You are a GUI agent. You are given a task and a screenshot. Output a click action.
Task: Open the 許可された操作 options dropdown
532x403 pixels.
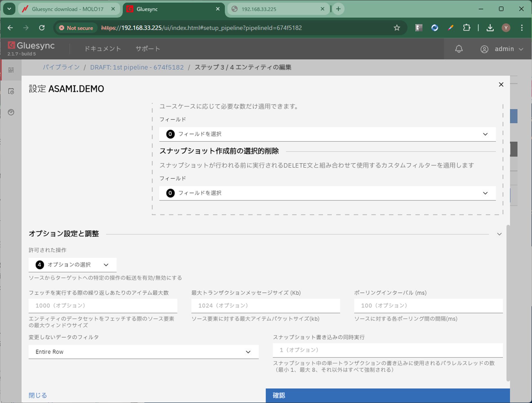pyautogui.click(x=72, y=265)
